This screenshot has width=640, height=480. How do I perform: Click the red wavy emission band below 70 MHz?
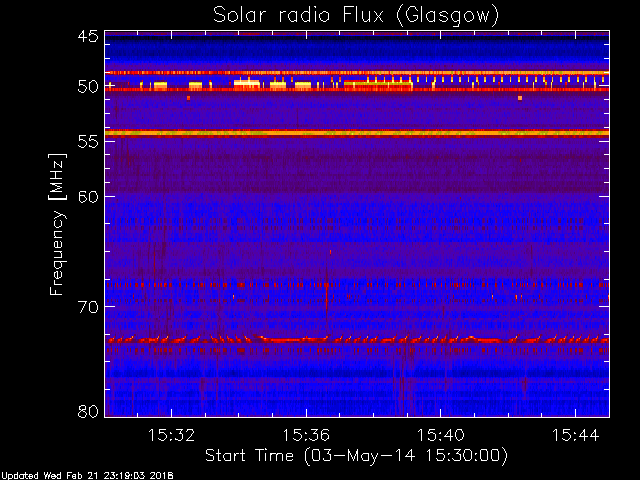(x=357, y=339)
